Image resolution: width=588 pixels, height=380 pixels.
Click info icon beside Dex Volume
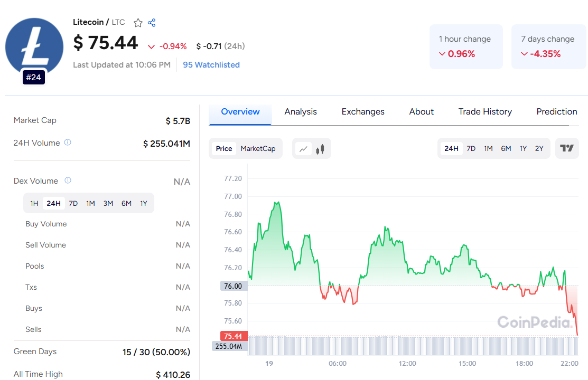[x=68, y=180]
